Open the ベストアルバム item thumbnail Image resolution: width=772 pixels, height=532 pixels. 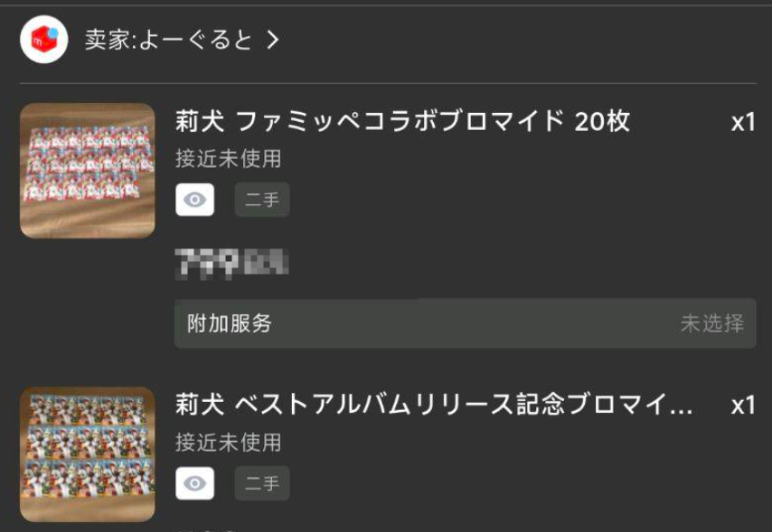pos(87,454)
